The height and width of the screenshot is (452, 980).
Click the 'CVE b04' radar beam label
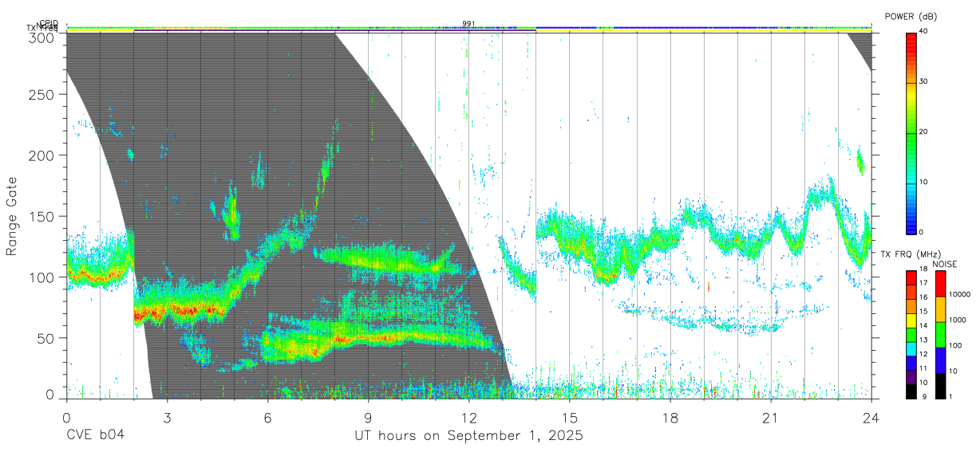click(x=95, y=436)
